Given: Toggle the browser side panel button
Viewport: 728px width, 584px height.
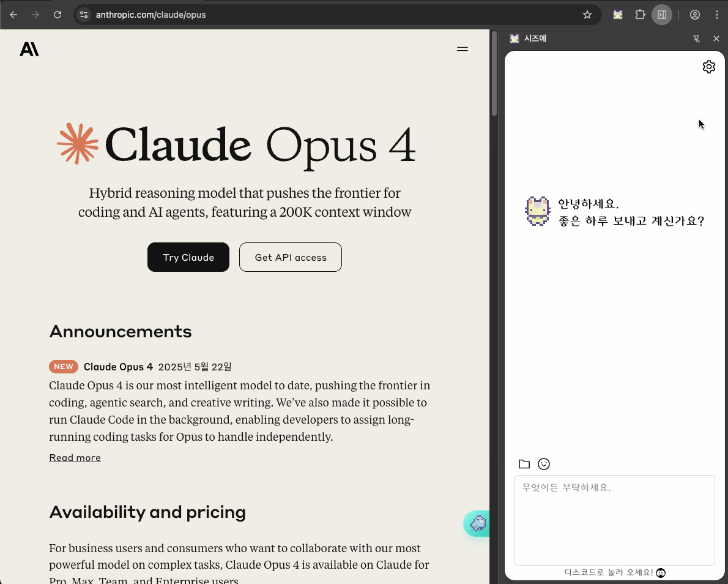Looking at the screenshot, I should pos(662,15).
